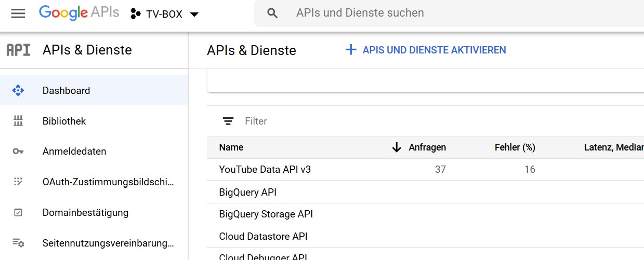Click the 'APIs & Dienste' sidebar title
The width and height of the screenshot is (644, 260).
[x=87, y=50]
